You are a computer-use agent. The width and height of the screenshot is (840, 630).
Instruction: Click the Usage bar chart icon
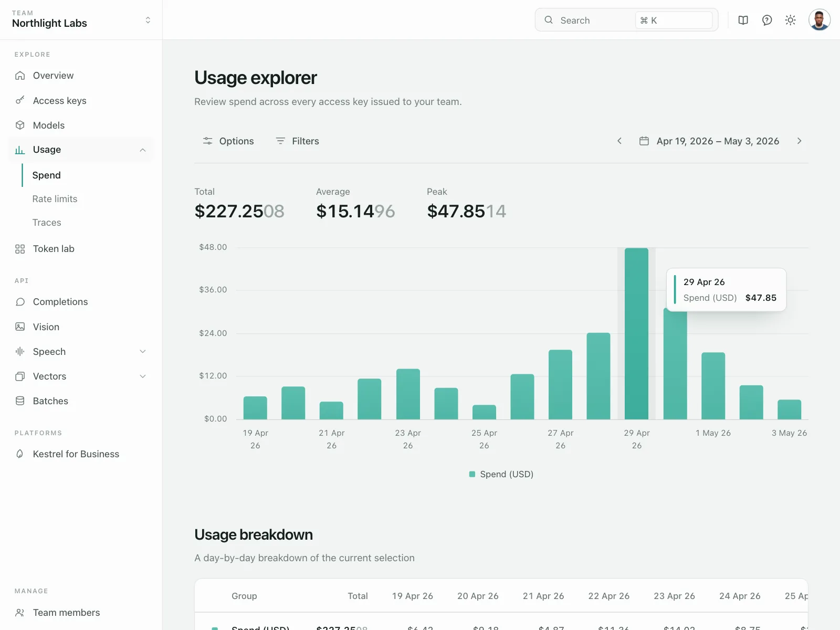pyautogui.click(x=20, y=150)
